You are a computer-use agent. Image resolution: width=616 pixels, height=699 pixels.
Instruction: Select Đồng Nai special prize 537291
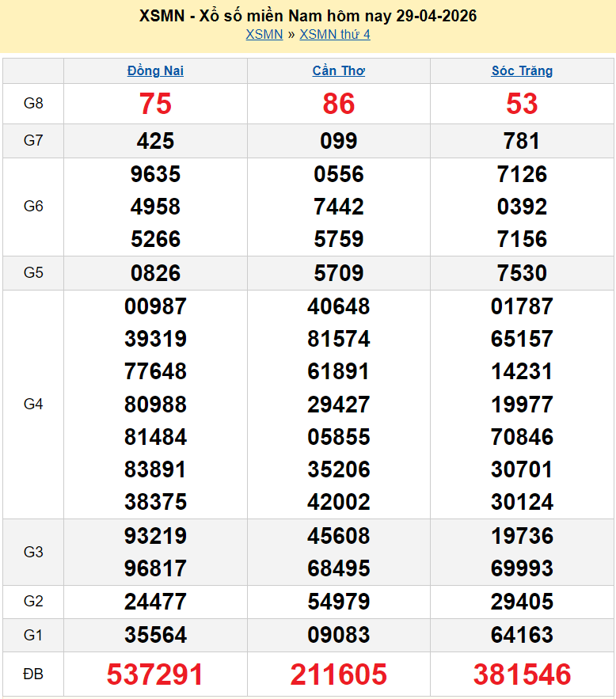(x=155, y=674)
